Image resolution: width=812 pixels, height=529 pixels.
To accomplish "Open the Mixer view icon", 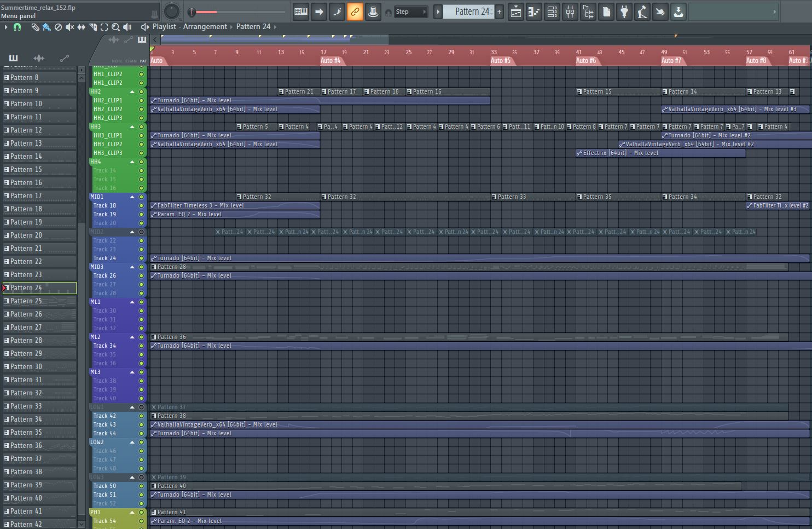I will pos(570,12).
